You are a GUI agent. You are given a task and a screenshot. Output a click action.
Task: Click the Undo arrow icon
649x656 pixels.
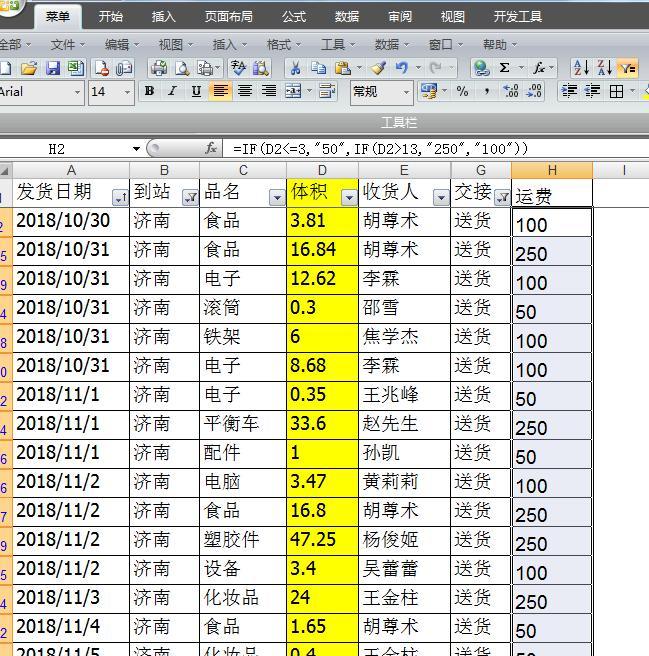(402, 68)
